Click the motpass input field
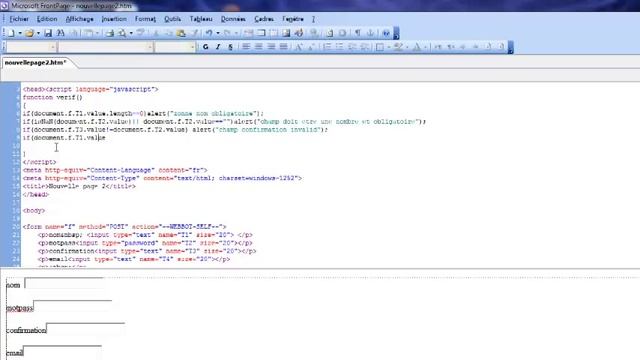This screenshot has height=360, width=640. click(73, 307)
